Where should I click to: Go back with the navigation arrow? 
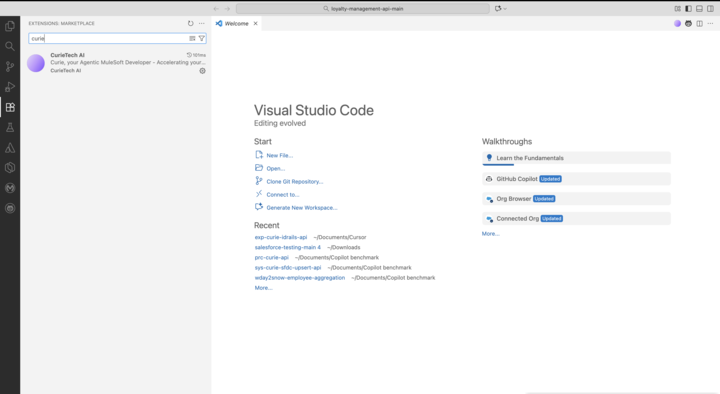click(216, 9)
